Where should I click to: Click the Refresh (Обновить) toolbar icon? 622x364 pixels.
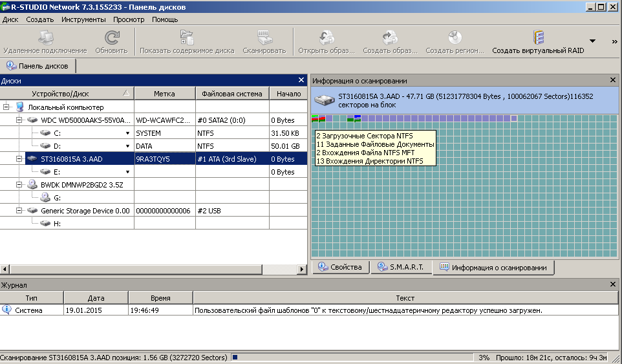[111, 38]
